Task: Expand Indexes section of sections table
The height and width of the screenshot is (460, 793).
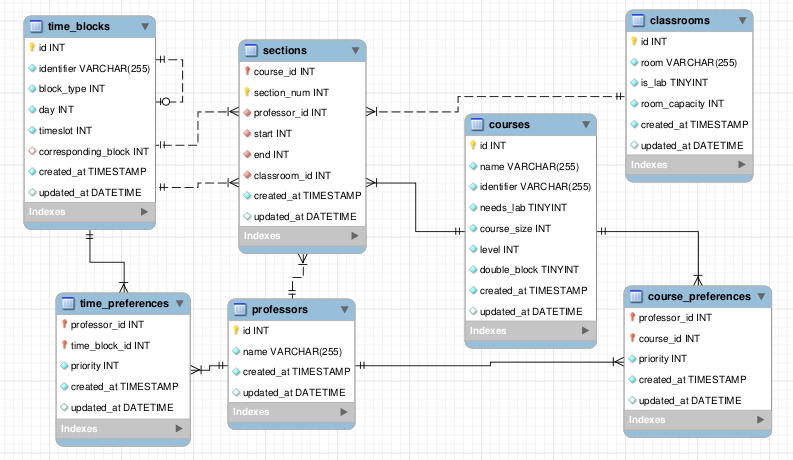Action: 355,236
